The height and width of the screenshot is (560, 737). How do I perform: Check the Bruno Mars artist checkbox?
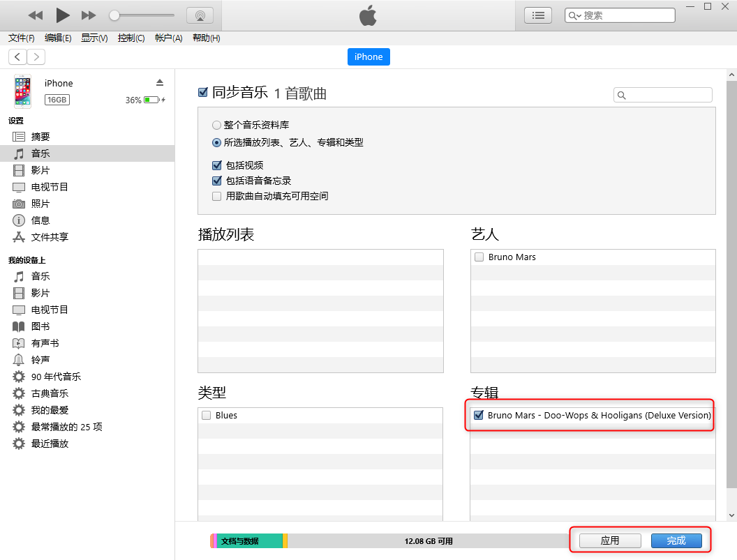[x=479, y=257]
